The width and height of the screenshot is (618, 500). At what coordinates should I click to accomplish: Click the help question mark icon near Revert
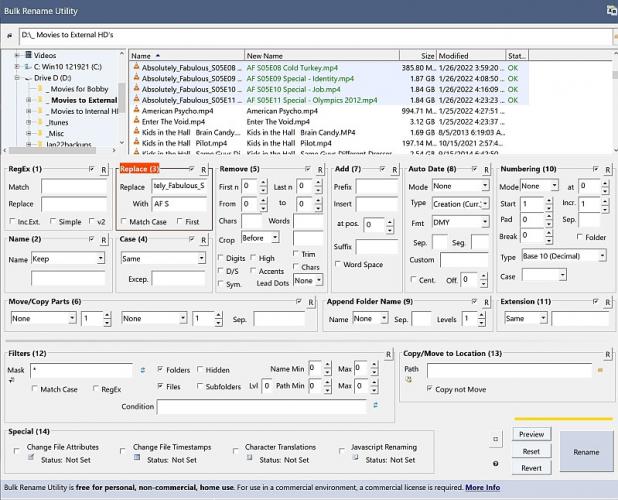[496, 464]
